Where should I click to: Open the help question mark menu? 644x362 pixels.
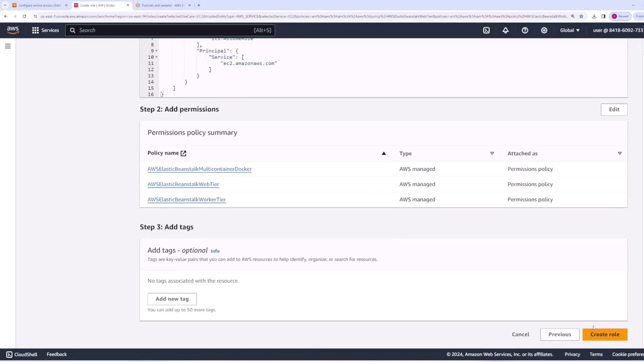coord(525,30)
